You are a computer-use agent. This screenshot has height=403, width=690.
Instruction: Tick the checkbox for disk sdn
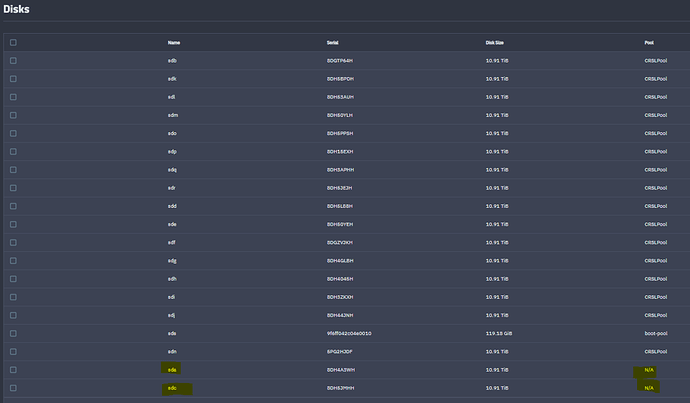pyautogui.click(x=13, y=352)
